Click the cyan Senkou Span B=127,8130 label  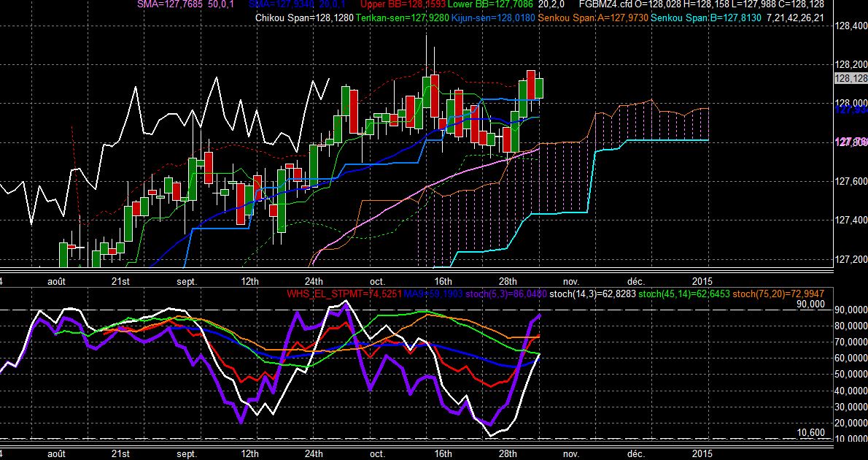click(706, 18)
